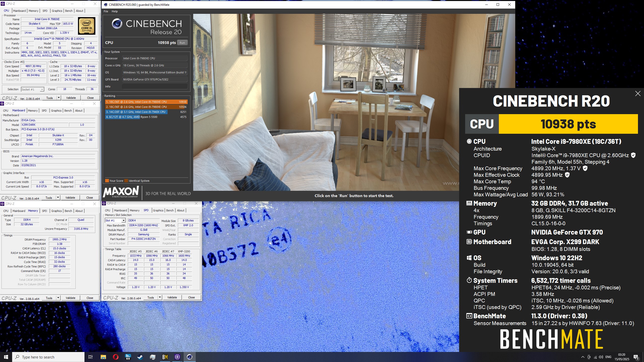The image size is (644, 362).
Task: Click the Core Speed value 4897.30 MHz
Action: (33, 66)
